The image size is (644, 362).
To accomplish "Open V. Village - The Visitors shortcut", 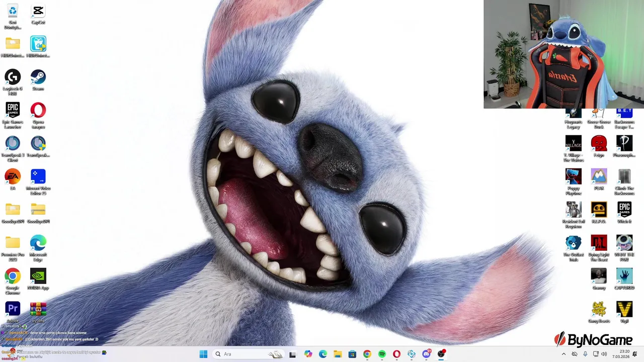I will pos(574,149).
